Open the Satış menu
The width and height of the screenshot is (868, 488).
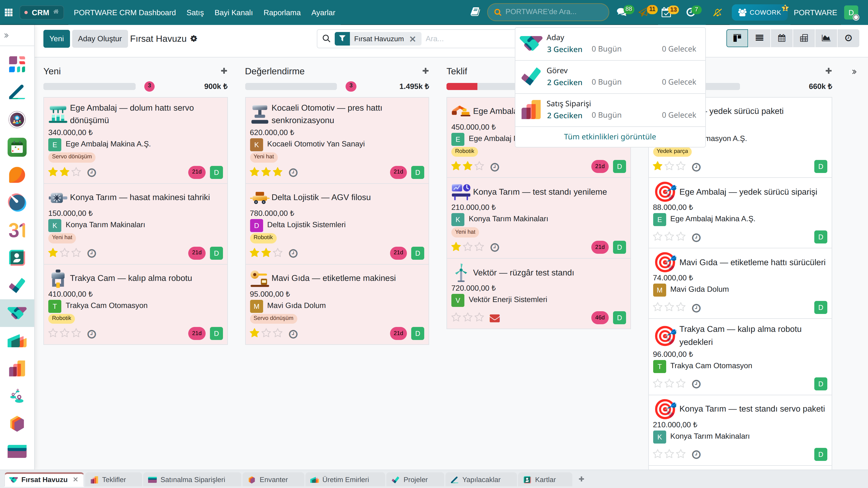point(195,12)
